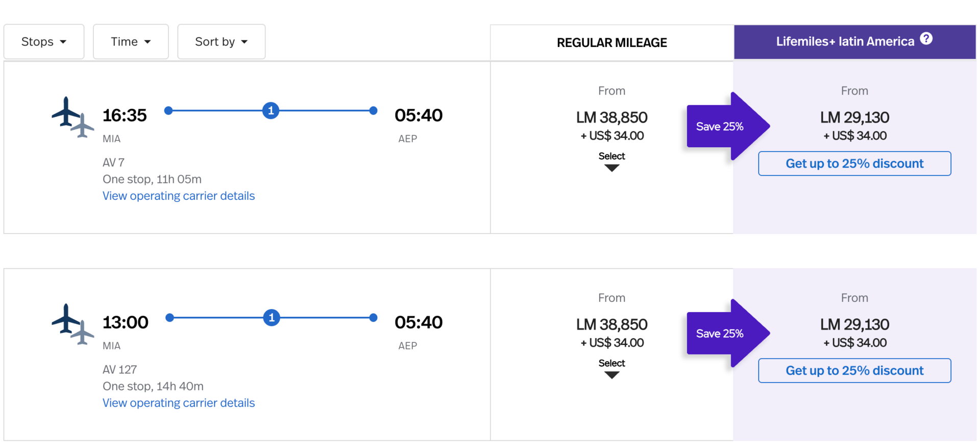Screen dimensions: 980x444
Task: Expand Select under regular mileage for AV 7
Action: [x=611, y=161]
